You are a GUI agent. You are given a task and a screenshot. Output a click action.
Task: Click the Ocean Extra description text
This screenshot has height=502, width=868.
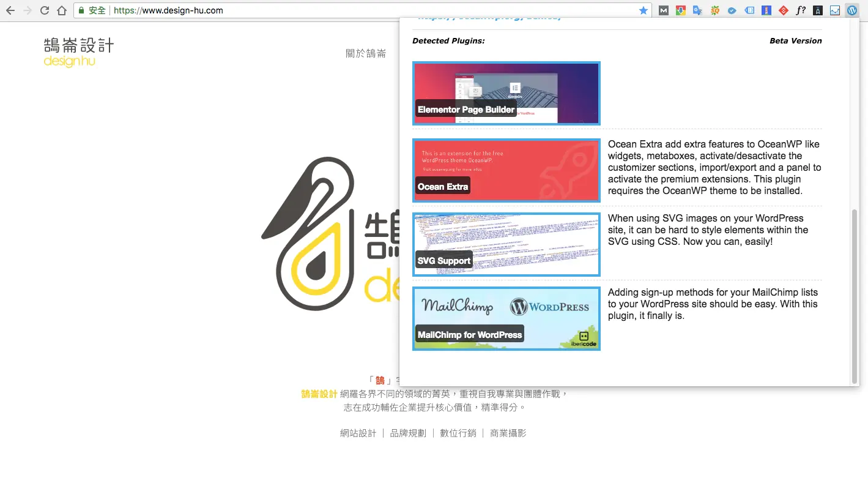point(714,167)
